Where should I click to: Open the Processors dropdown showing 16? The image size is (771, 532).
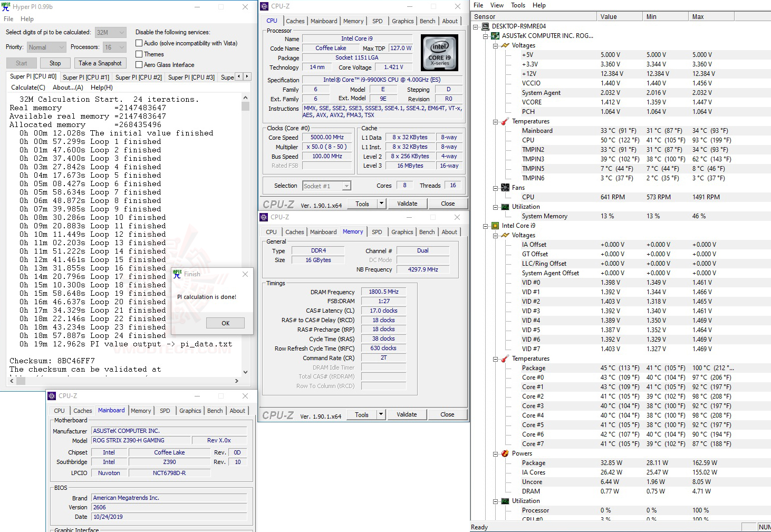point(114,47)
